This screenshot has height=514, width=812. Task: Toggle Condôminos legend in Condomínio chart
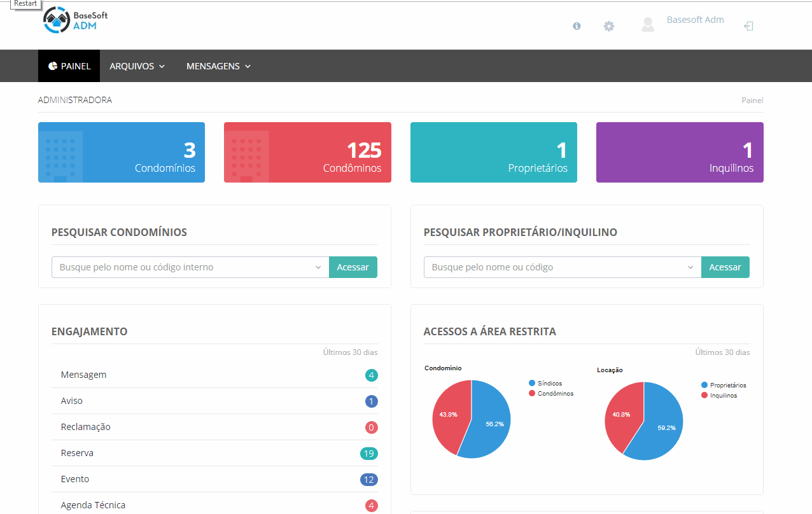550,394
